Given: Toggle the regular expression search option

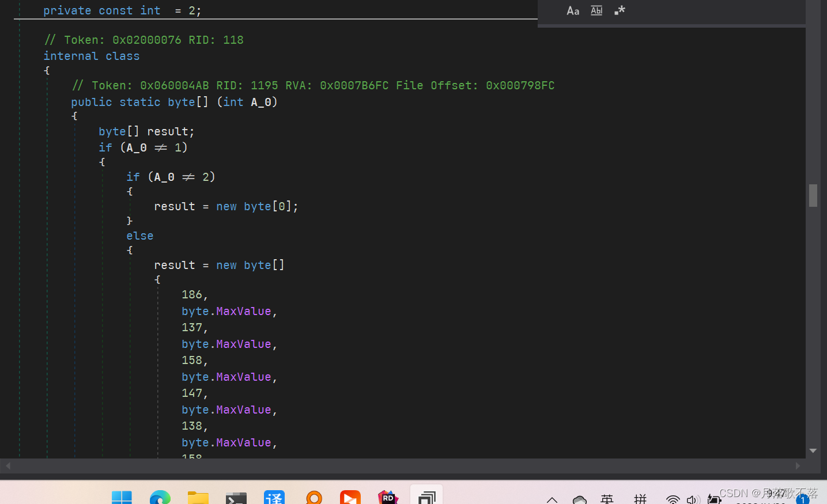Looking at the screenshot, I should tap(620, 11).
